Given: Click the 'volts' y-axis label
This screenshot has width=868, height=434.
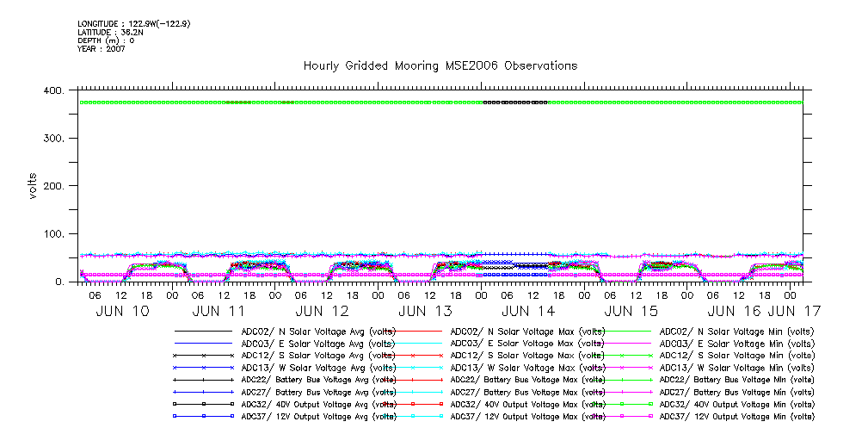Looking at the screenshot, I should tap(33, 185).
